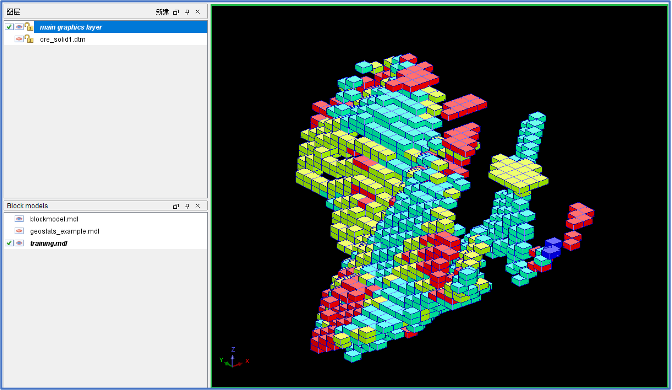This screenshot has height=390, width=672.
Task: Pin the layers panel using pushpin icon
Action: pos(187,12)
